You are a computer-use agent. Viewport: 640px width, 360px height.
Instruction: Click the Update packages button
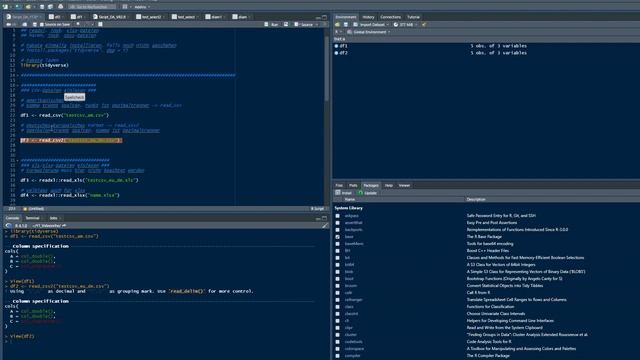tap(367, 193)
